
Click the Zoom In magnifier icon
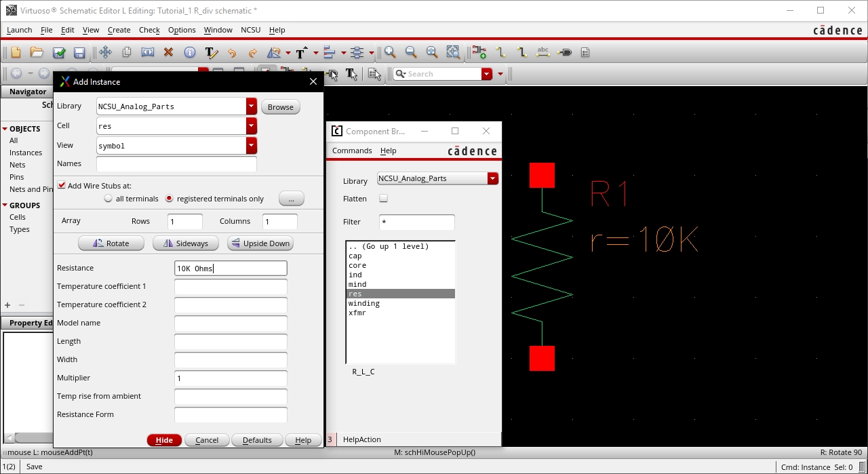[x=390, y=52]
